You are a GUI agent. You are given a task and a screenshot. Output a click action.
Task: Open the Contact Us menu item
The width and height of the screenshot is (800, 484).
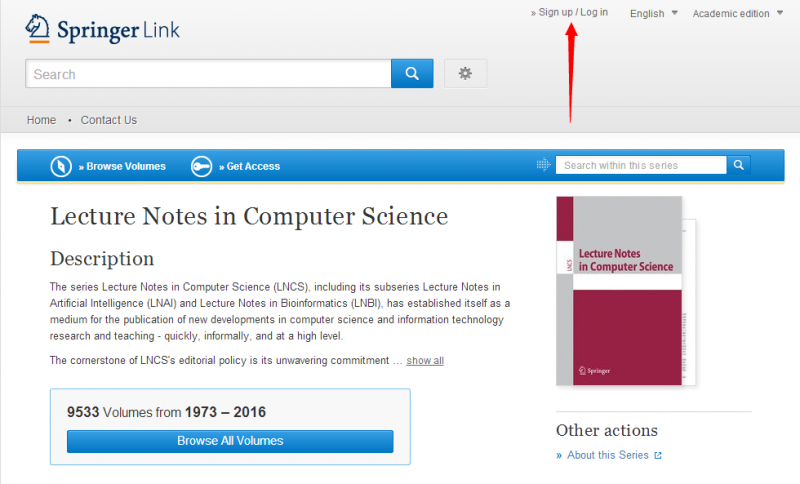point(109,120)
